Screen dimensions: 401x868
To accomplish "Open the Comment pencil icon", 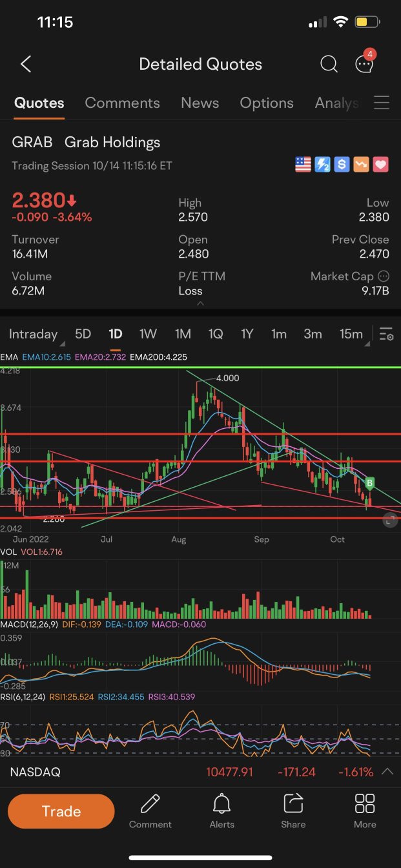I will click(150, 811).
